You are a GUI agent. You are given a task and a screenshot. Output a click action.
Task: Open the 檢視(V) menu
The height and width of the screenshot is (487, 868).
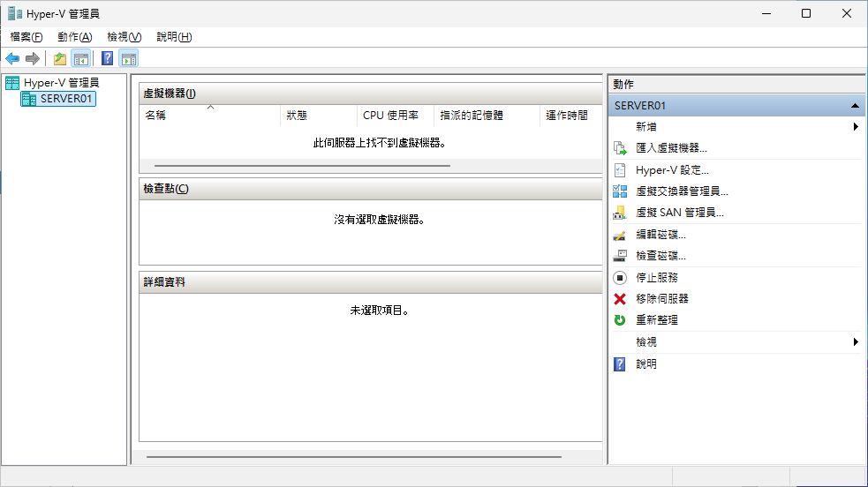(x=124, y=37)
